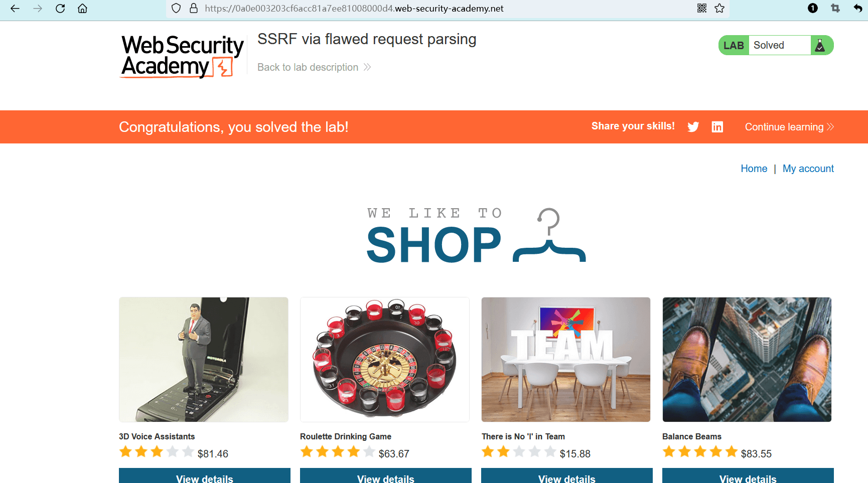Open the Home navigation link
The image size is (868, 483).
[754, 169]
